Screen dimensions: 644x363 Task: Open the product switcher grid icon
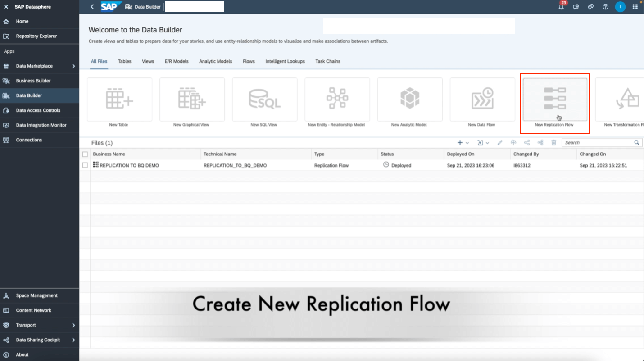[x=635, y=7]
